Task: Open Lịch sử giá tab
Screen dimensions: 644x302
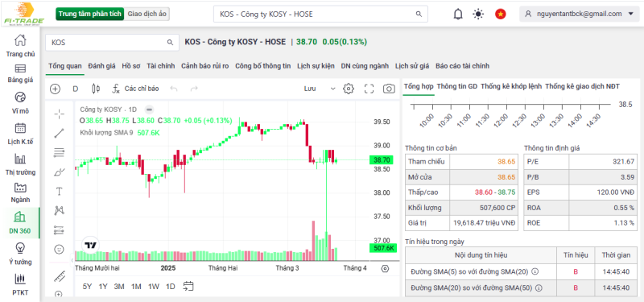Action: [412, 66]
